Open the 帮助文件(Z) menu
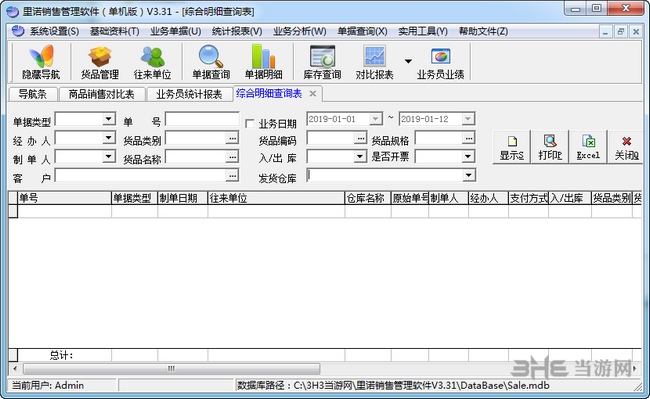The width and height of the screenshot is (650, 399). click(x=483, y=31)
